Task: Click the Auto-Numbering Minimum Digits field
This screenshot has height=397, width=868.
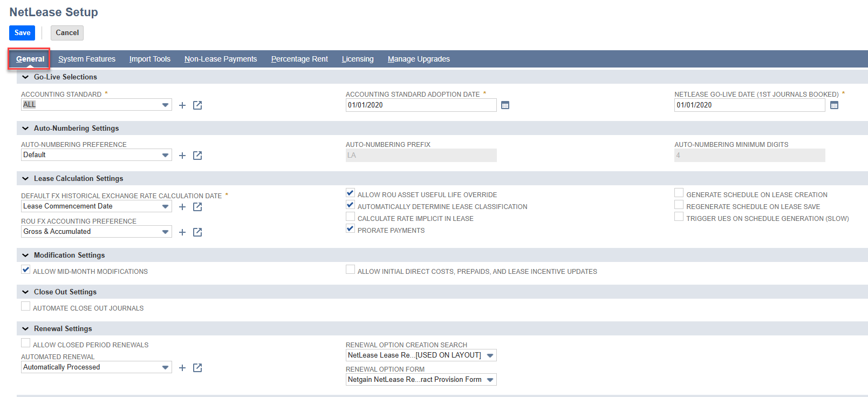Action: pos(750,156)
